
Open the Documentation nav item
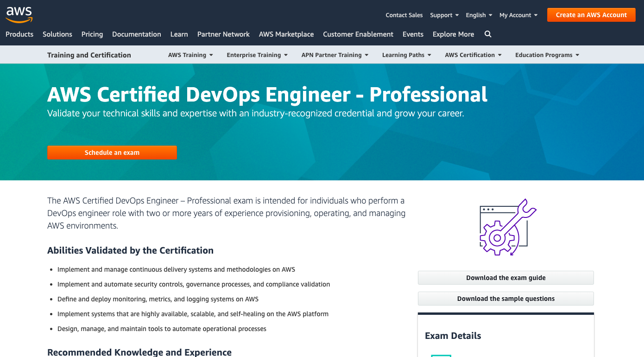tap(137, 34)
